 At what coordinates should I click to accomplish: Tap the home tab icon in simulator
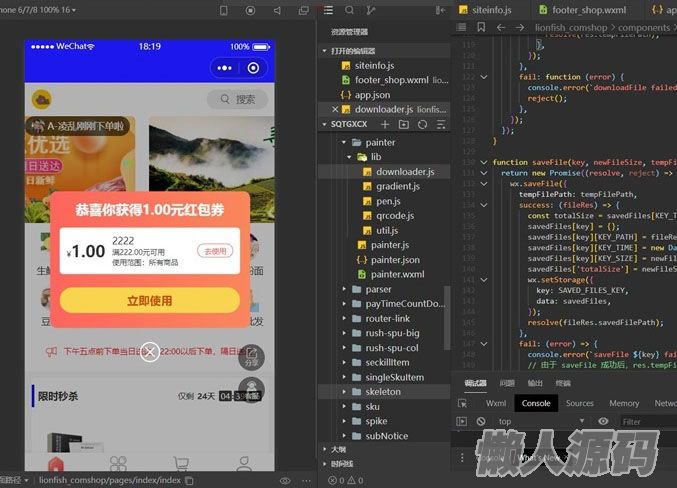click(x=56, y=466)
